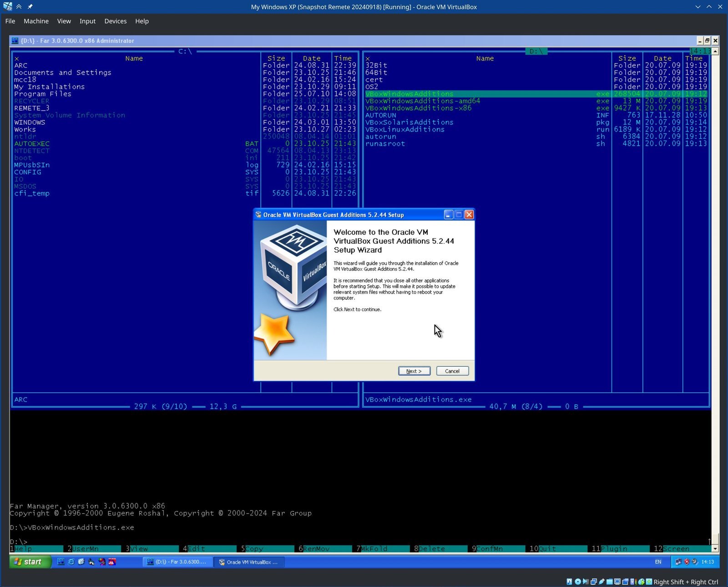
Task: Click the network connection tray icon
Action: pyautogui.click(x=678, y=562)
